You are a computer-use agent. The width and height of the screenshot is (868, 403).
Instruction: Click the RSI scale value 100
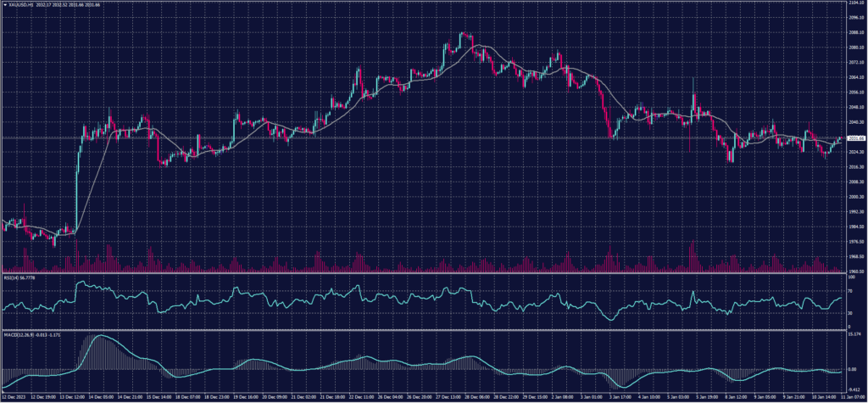850,276
